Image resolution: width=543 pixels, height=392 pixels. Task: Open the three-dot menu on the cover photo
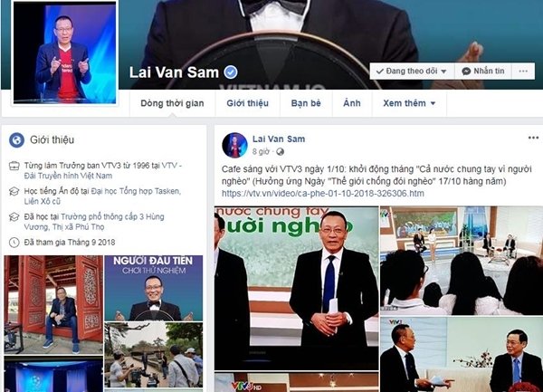tap(523, 71)
